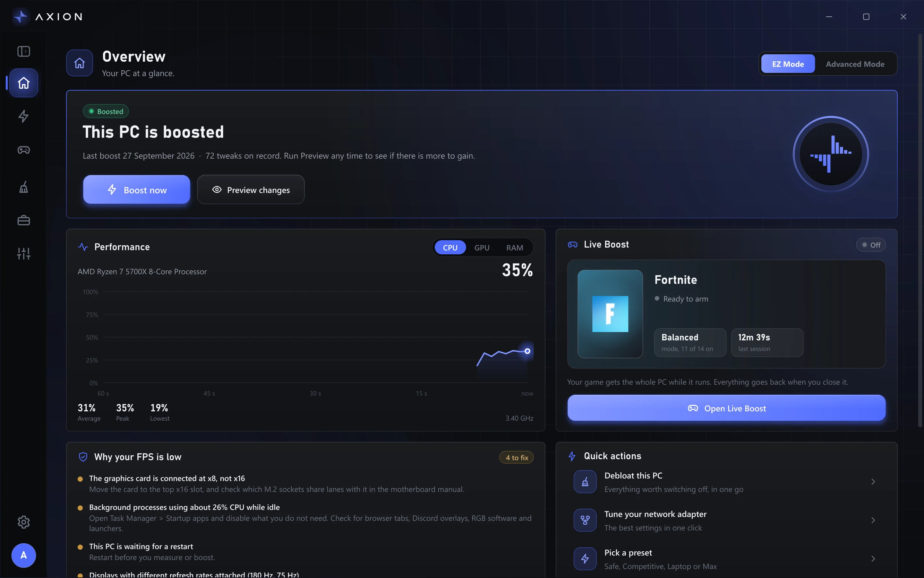Screen dimensions: 924x578
Task: Show the GPU performance graph
Action: point(482,248)
